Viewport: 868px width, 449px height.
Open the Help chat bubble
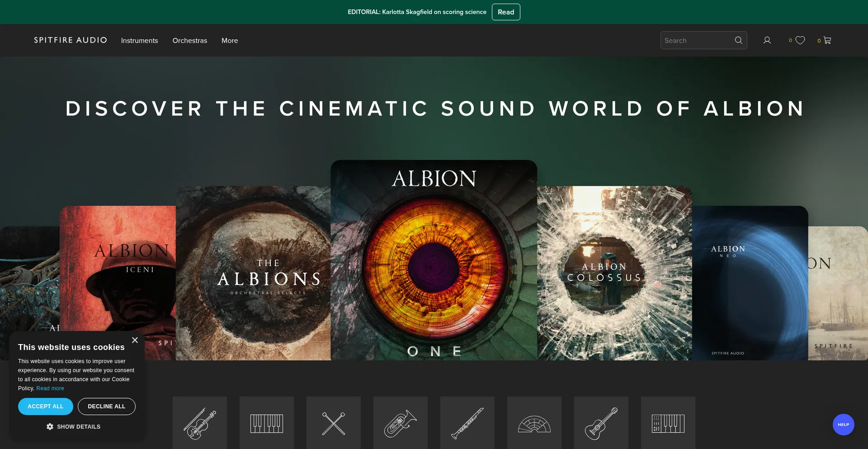tap(844, 425)
